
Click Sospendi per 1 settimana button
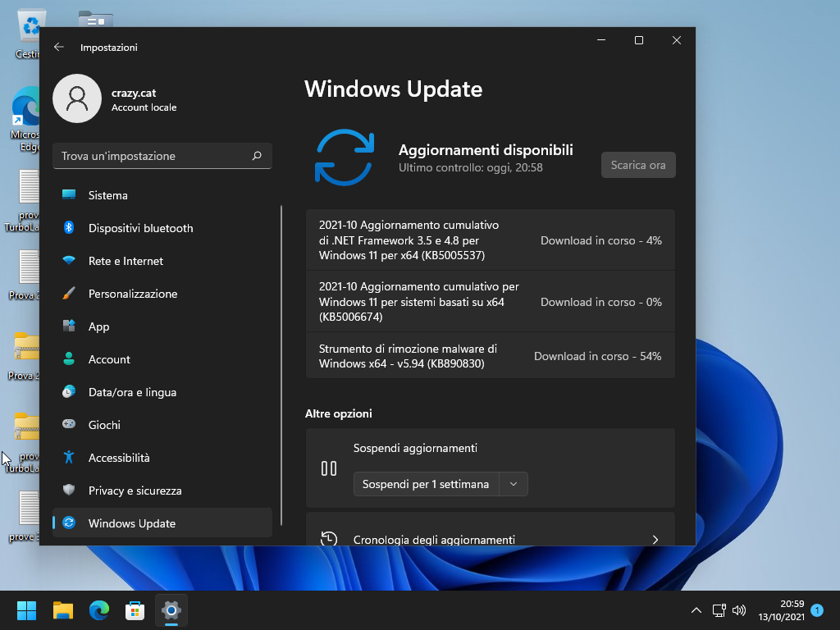pos(426,484)
